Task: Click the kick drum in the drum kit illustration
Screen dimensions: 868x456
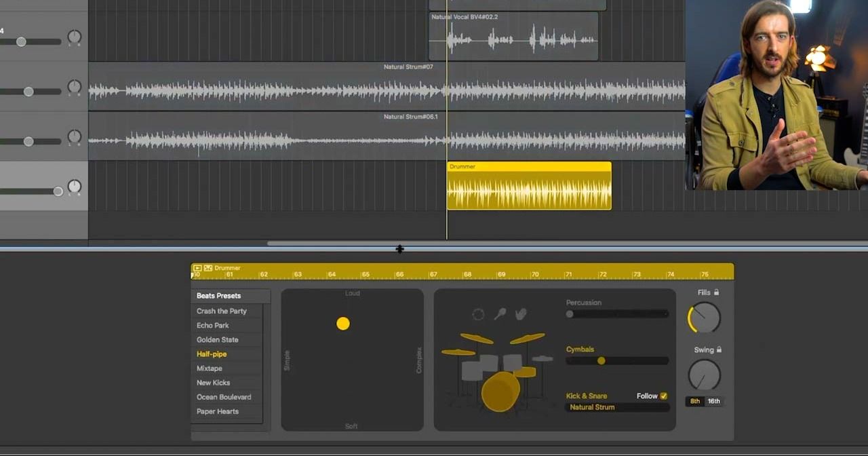Action: click(x=500, y=394)
